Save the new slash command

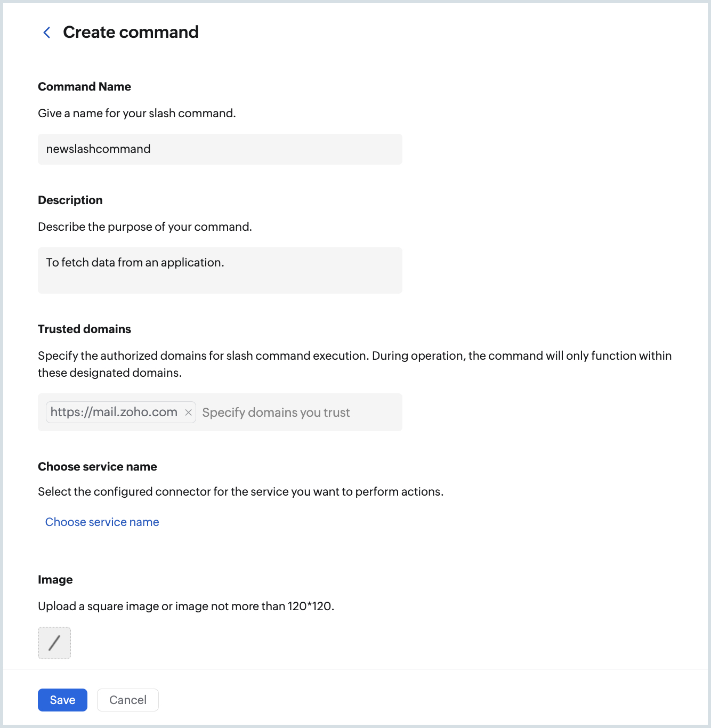click(x=62, y=700)
